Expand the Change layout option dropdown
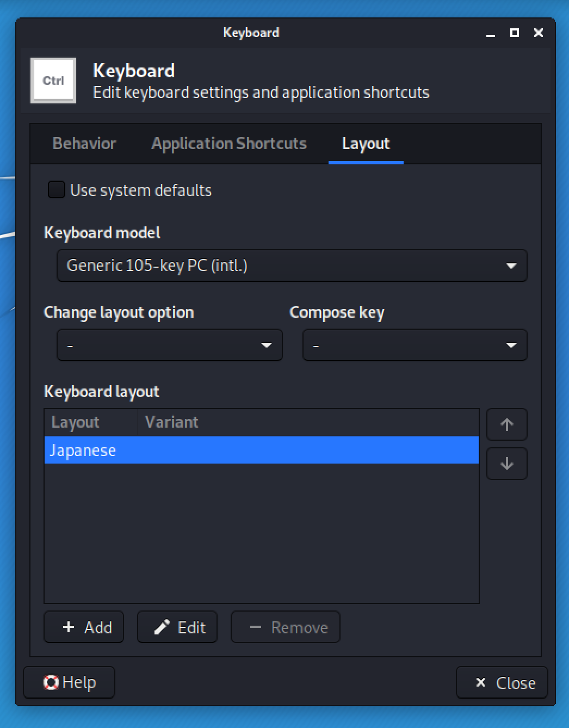Viewport: 569px width, 728px height. (169, 345)
